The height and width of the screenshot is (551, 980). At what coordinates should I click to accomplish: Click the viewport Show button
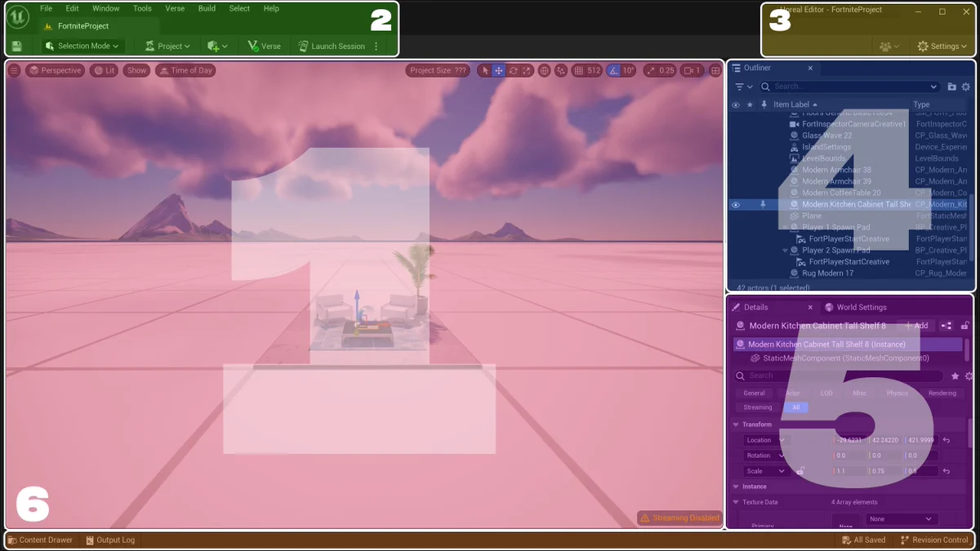pos(136,70)
